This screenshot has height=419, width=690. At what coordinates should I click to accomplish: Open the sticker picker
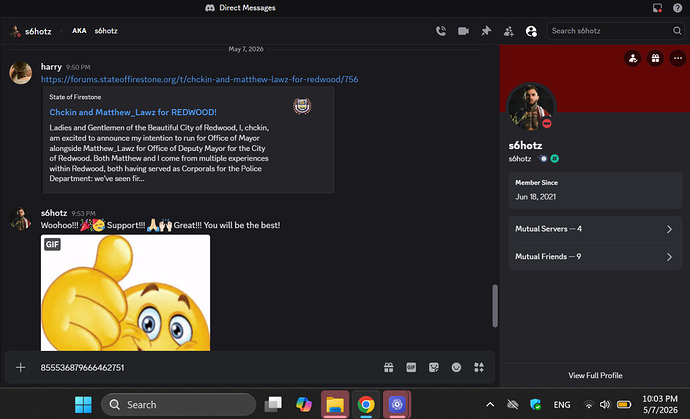tap(433, 368)
